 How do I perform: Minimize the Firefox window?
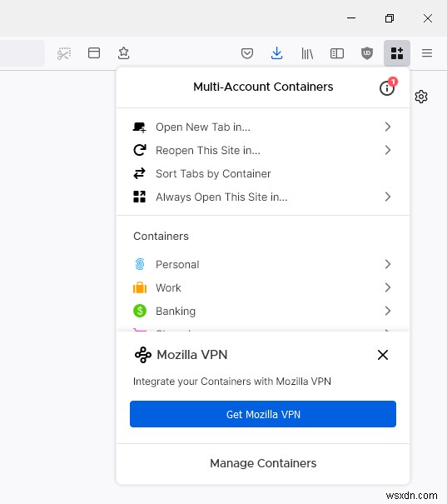[351, 18]
